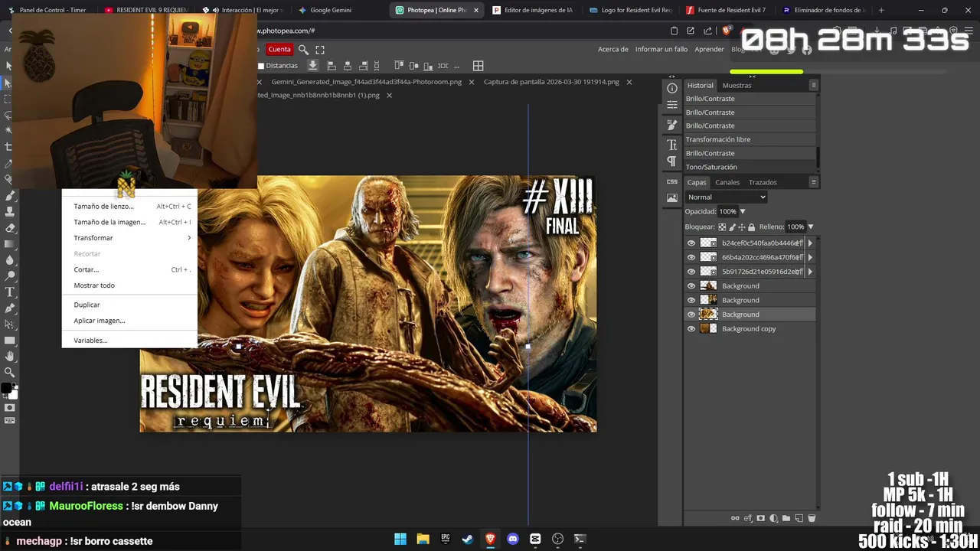The height and width of the screenshot is (551, 980).
Task: Select the Hand tool
Action: [x=9, y=356]
